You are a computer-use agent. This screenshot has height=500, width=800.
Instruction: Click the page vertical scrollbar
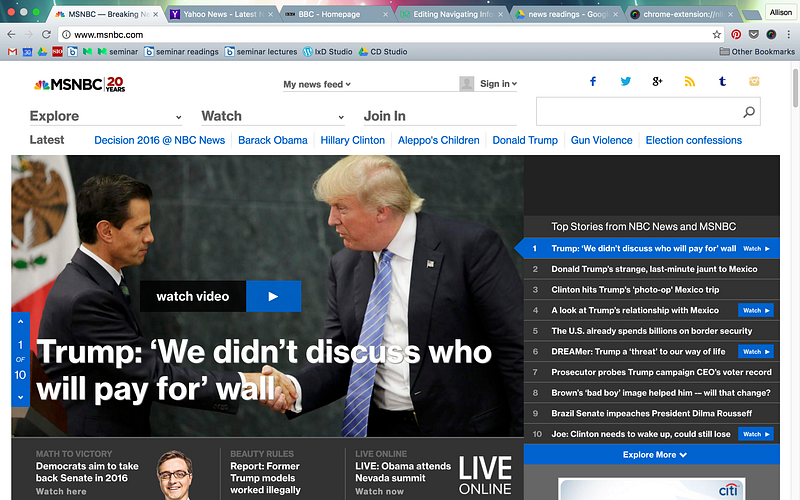pyautogui.click(x=795, y=87)
